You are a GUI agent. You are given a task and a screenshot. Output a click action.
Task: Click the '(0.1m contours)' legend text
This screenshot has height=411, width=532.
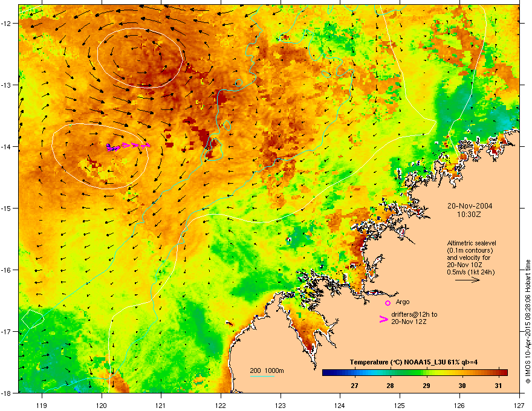(x=470, y=251)
